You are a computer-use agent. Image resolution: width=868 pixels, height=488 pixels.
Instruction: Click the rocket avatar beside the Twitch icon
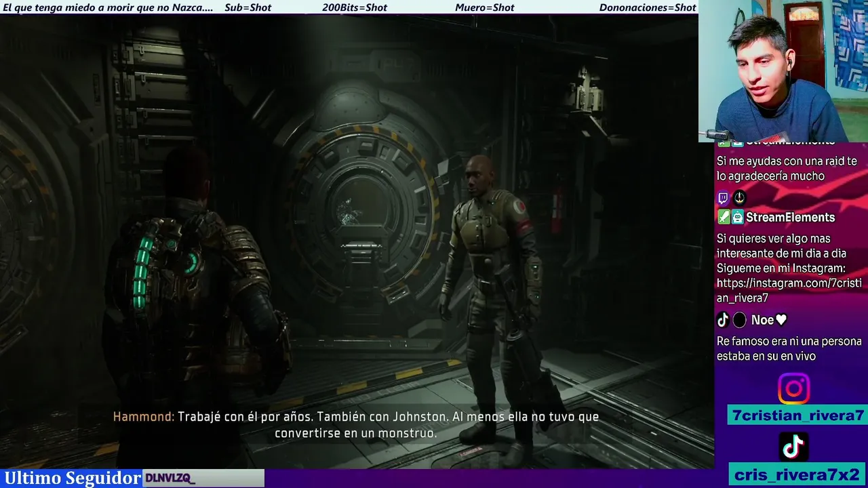pos(739,198)
